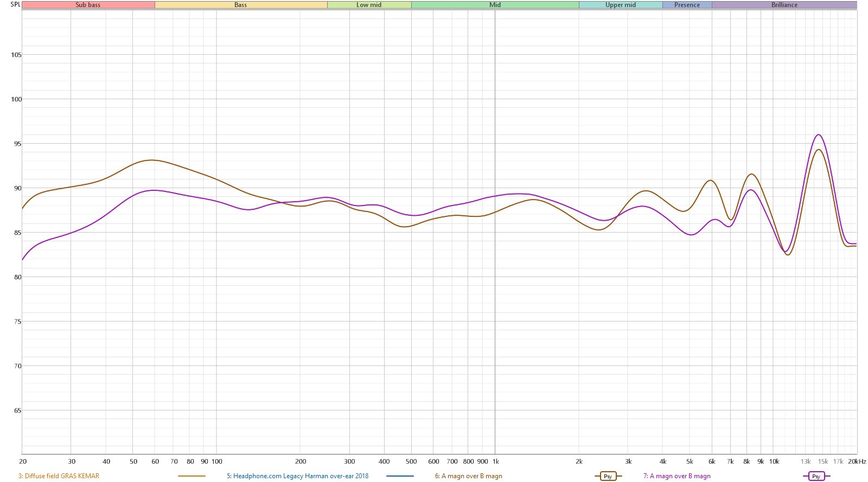Click the brown Psy smoothing badge for trace 6
868x482 pixels.
click(x=608, y=476)
